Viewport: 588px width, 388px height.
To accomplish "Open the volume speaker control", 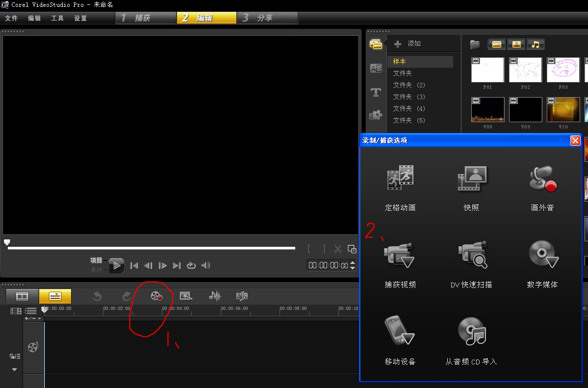I will click(x=205, y=265).
